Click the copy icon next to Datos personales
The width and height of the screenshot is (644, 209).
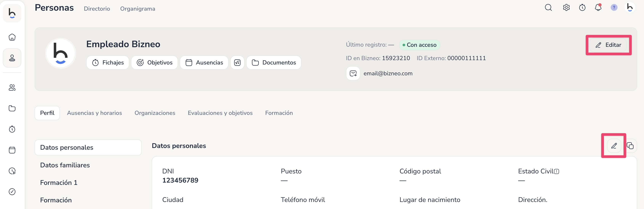tap(630, 145)
